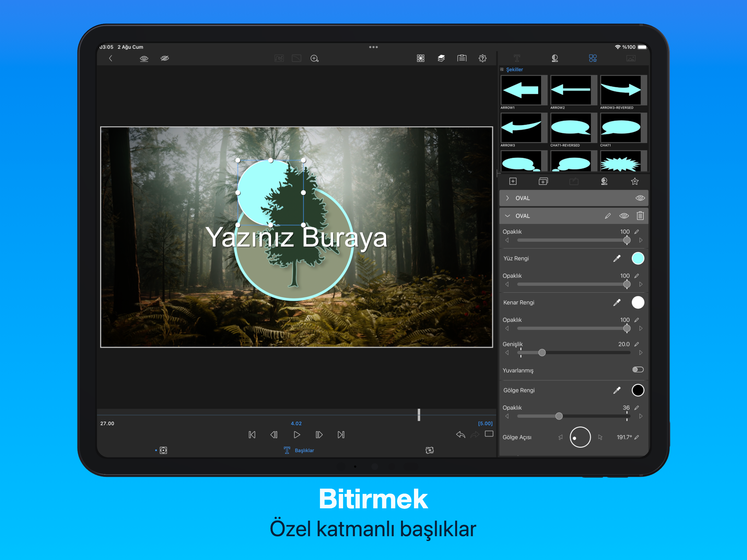Open settings gear icon
Viewport: 747px width, 560px height.
(x=482, y=58)
